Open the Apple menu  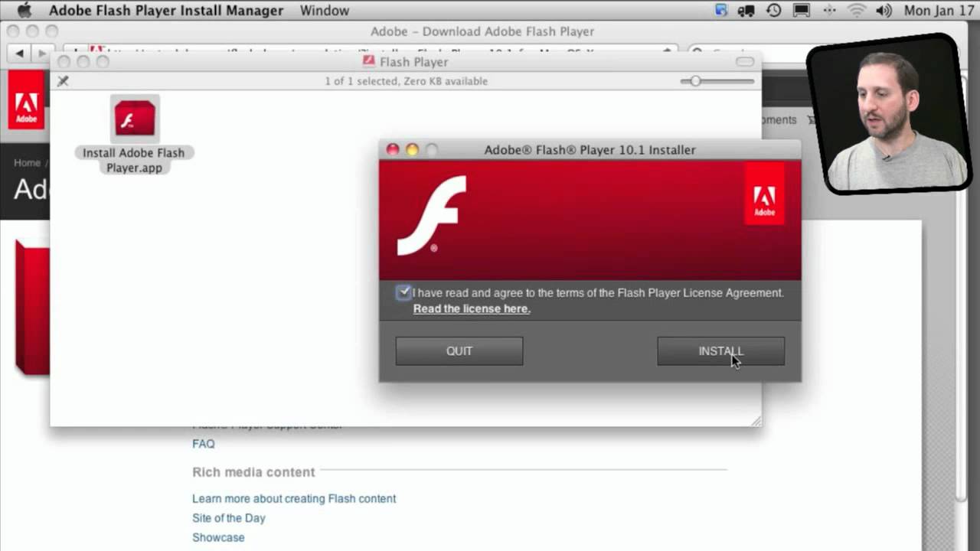(24, 11)
